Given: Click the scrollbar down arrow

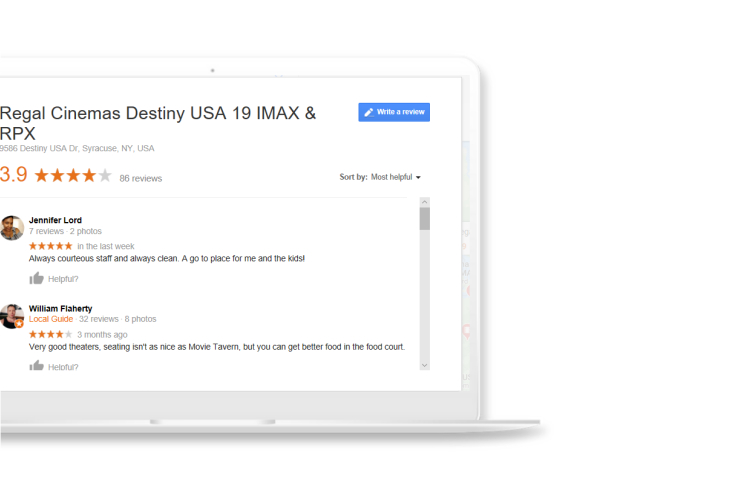Looking at the screenshot, I should 424,365.
